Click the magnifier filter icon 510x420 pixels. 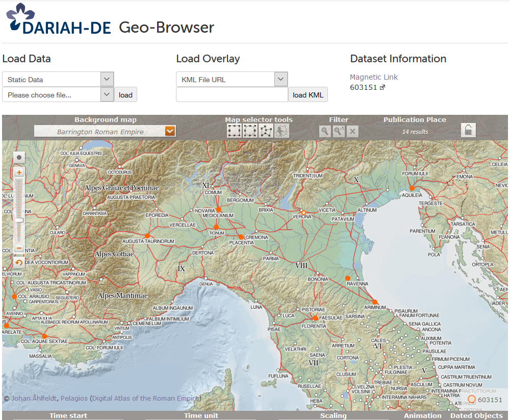(x=325, y=131)
